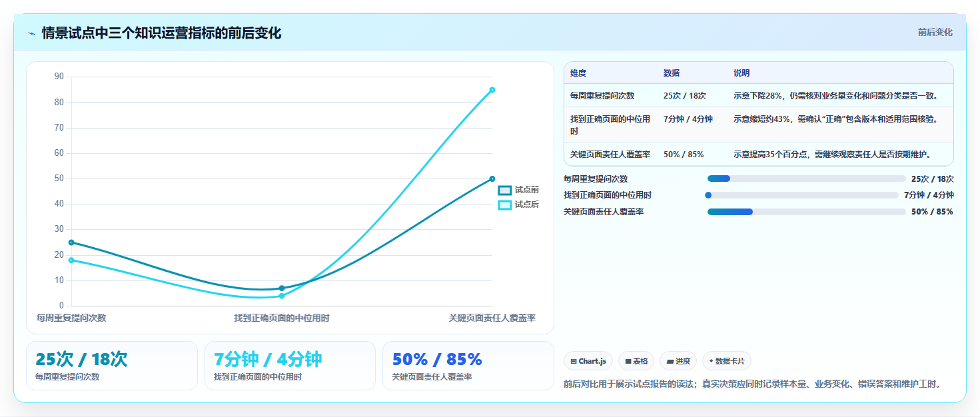The width and height of the screenshot is (980, 417).
Task: Open the 50% / 85% data card
Action: (x=468, y=366)
